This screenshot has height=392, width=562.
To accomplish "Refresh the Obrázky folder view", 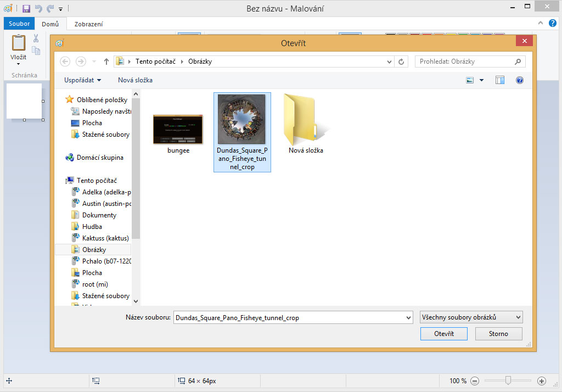I will click(x=401, y=61).
